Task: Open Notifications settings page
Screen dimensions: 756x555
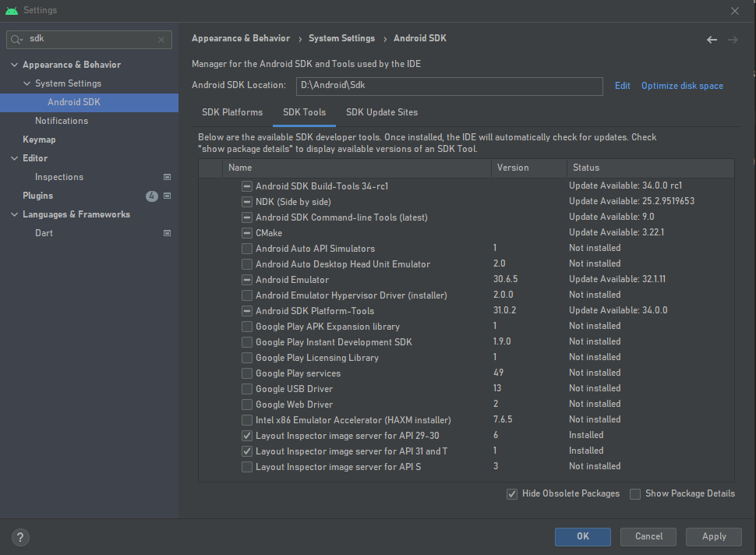Action: coord(62,121)
